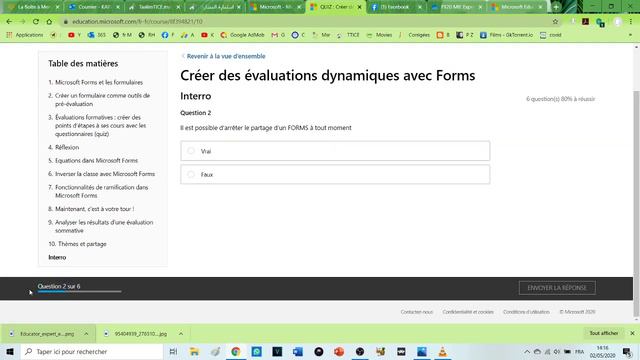Switch to Courrier tab
640x360 pixels.
tap(95, 7)
